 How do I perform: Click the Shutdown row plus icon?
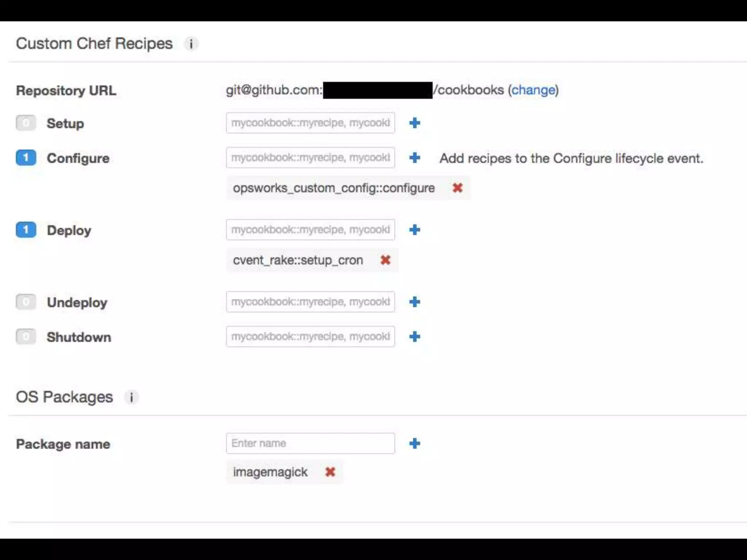pyautogui.click(x=414, y=337)
